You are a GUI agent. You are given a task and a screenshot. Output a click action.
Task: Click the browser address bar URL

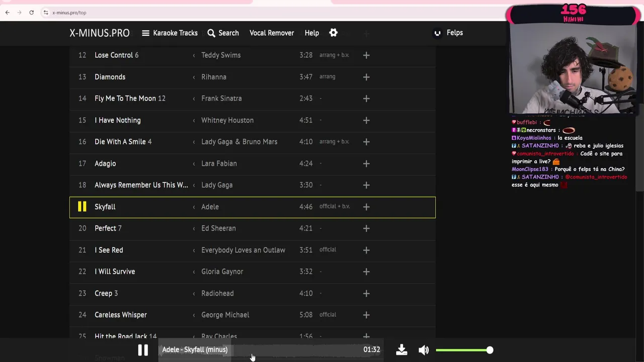(69, 13)
